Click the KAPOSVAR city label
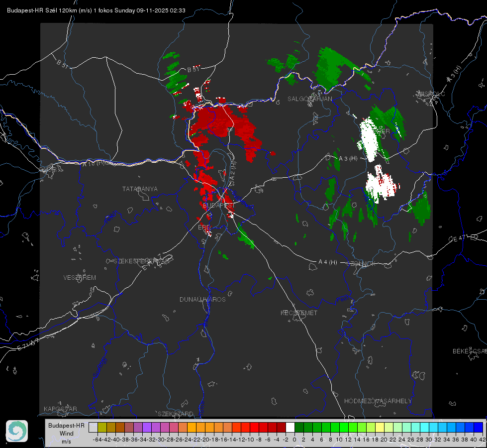The width and height of the screenshot is (487, 448). [60, 409]
